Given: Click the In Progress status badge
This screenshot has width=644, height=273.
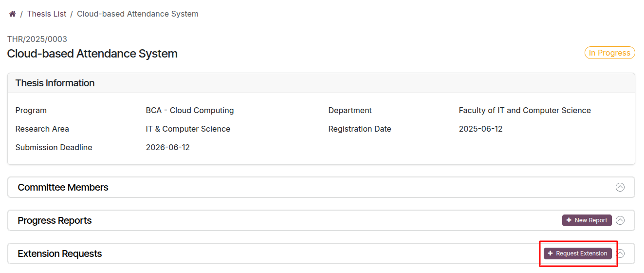Looking at the screenshot, I should [x=609, y=53].
